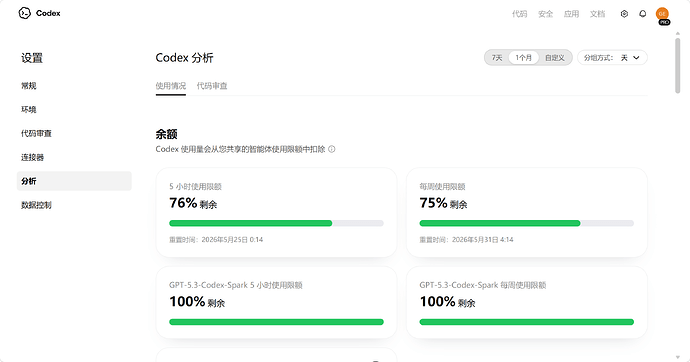The width and height of the screenshot is (690, 362).
Task: Click GPT-5.3-Codex-Spark 5 小时 progress bar
Action: point(276,322)
